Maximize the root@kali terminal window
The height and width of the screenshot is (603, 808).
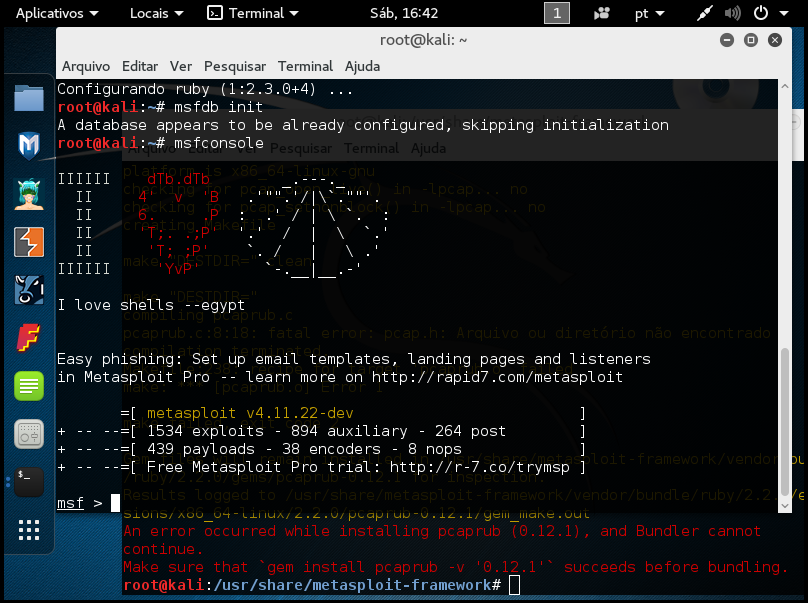pos(751,40)
